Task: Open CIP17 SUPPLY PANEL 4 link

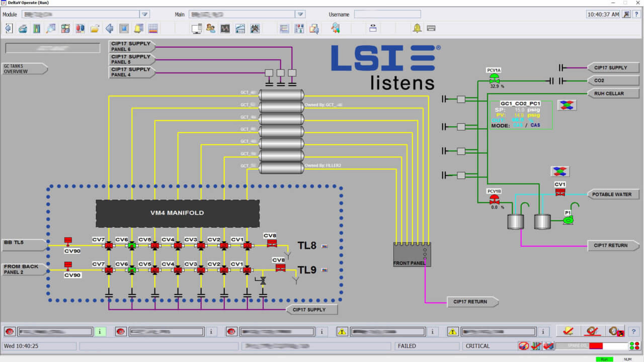Action: pos(132,72)
